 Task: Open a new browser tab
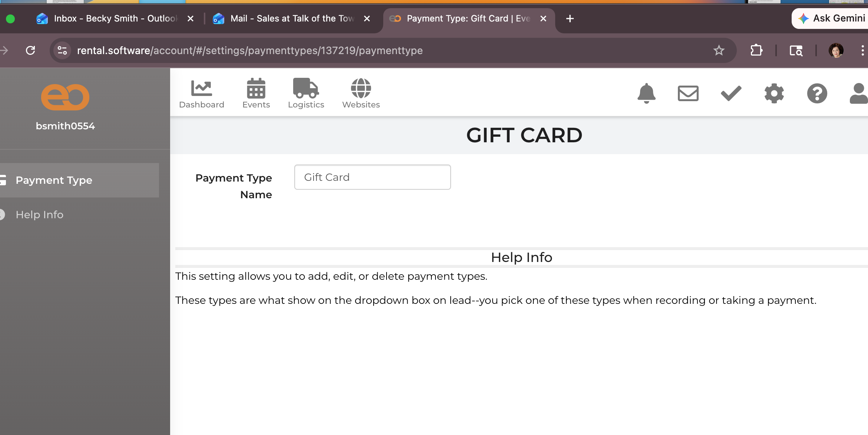pyautogui.click(x=570, y=19)
